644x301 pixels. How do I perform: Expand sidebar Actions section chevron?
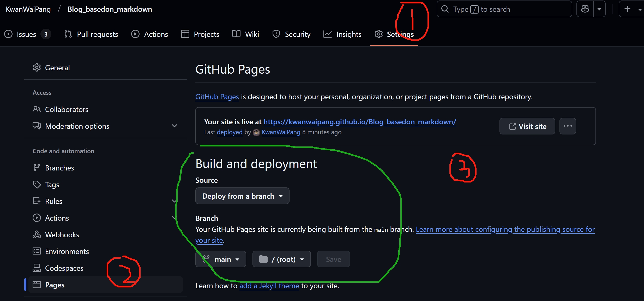174,218
